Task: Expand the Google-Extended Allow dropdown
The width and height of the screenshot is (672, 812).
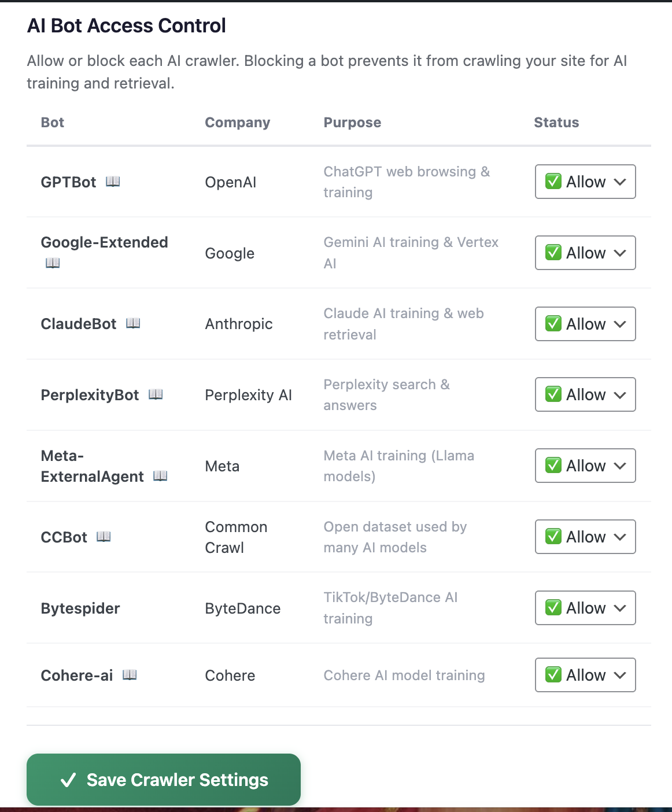Action: point(585,253)
